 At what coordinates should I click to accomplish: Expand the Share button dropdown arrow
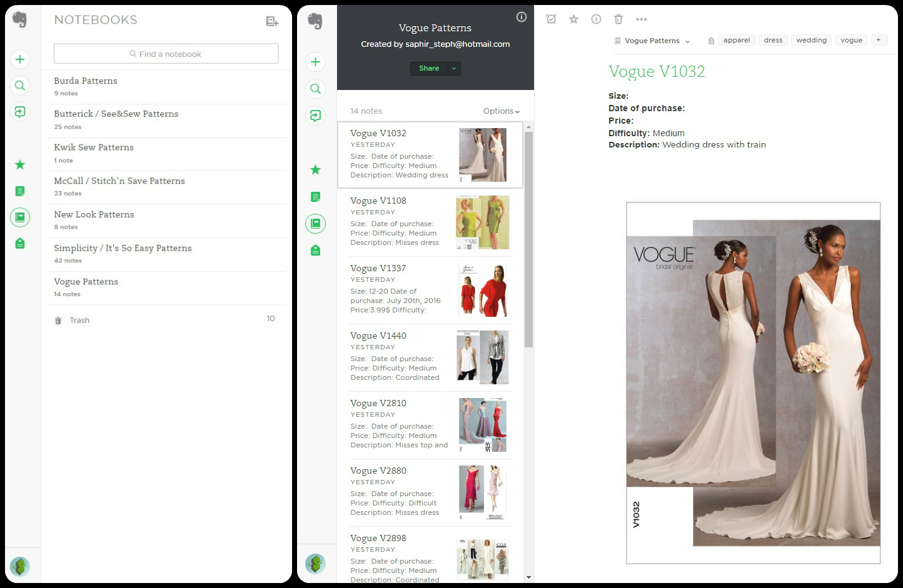coord(454,68)
